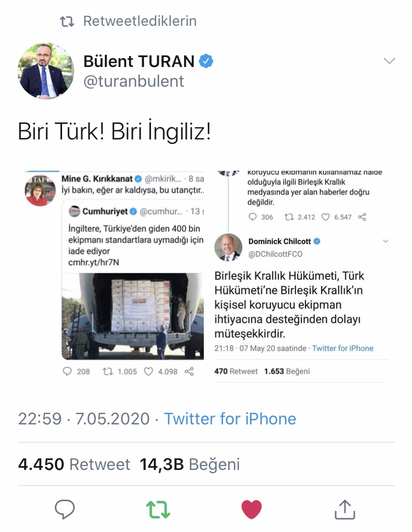Click Mine G. Kırıkkanat avatar in image

point(41,191)
